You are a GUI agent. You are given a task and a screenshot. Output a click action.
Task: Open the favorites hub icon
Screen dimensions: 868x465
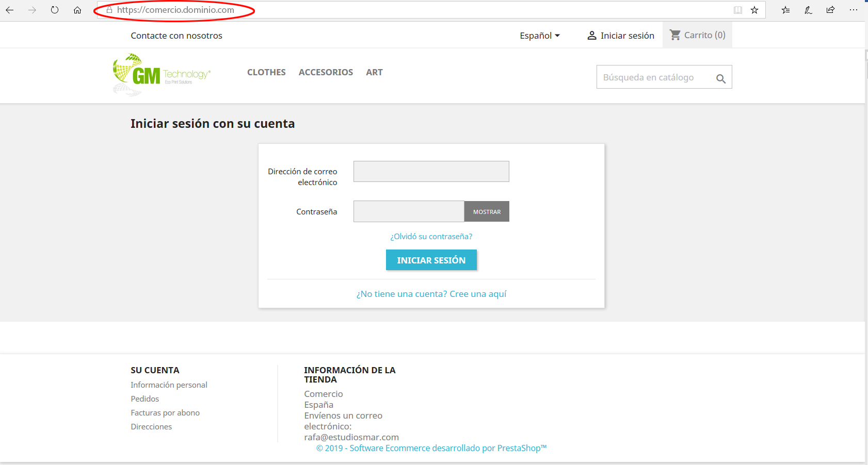pos(785,10)
